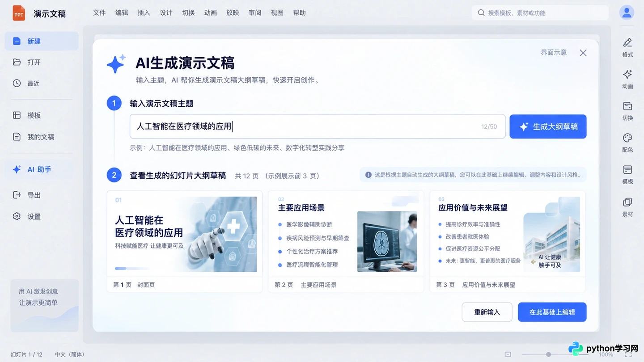The width and height of the screenshot is (644, 362).
Task: Select the 主要应用场景 slide 2 thumbnail
Action: pyautogui.click(x=346, y=241)
